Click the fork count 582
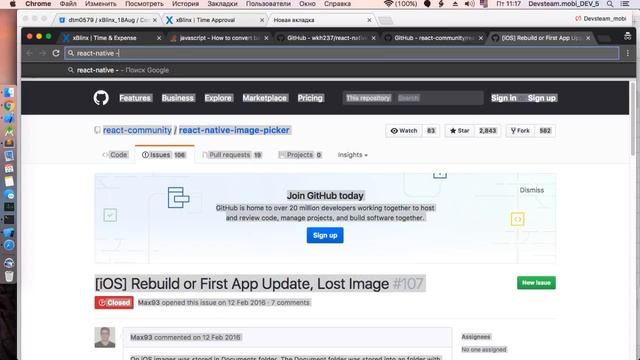 point(545,131)
